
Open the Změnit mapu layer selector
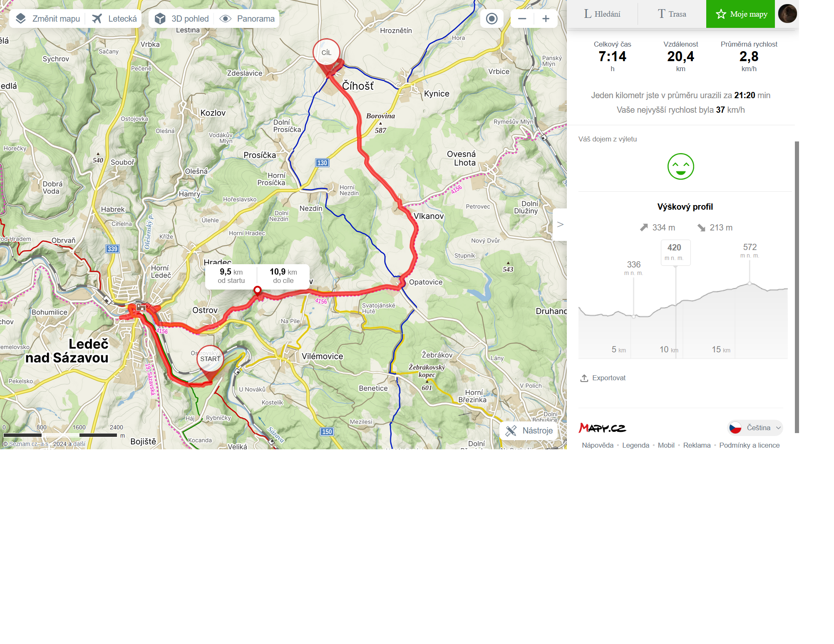[47, 19]
